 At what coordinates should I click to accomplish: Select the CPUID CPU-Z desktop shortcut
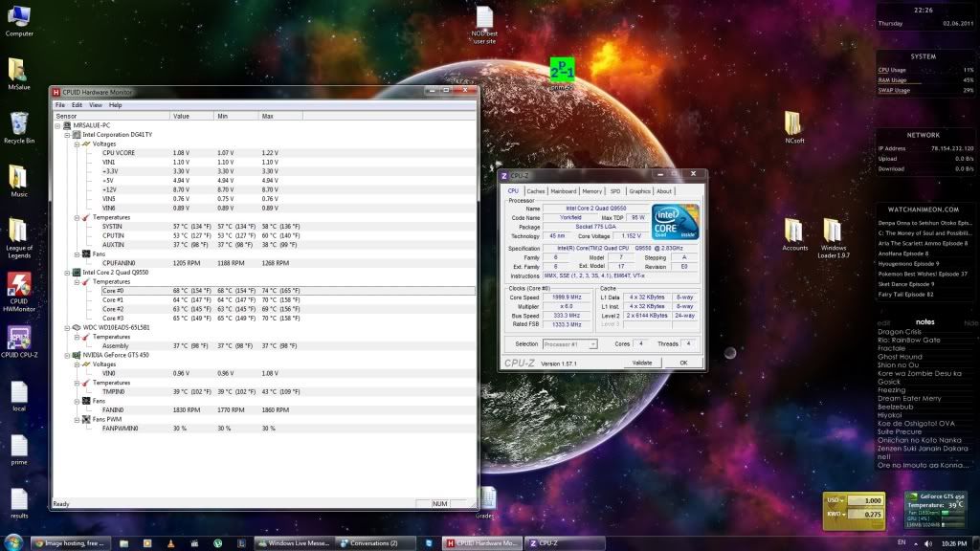click(19, 342)
